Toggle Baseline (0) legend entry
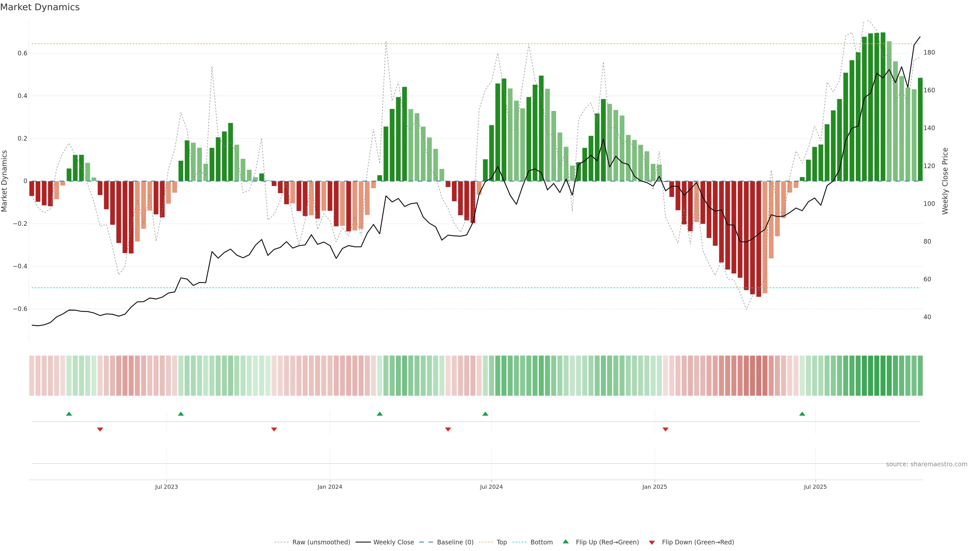Screen dimensions: 980x551 [x=455, y=542]
